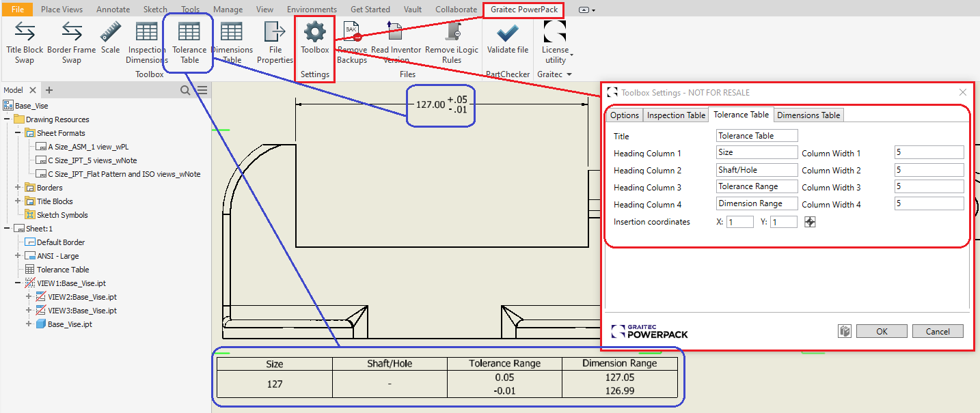
Task: Switch to Annotate ribbon tab
Action: coord(113,10)
